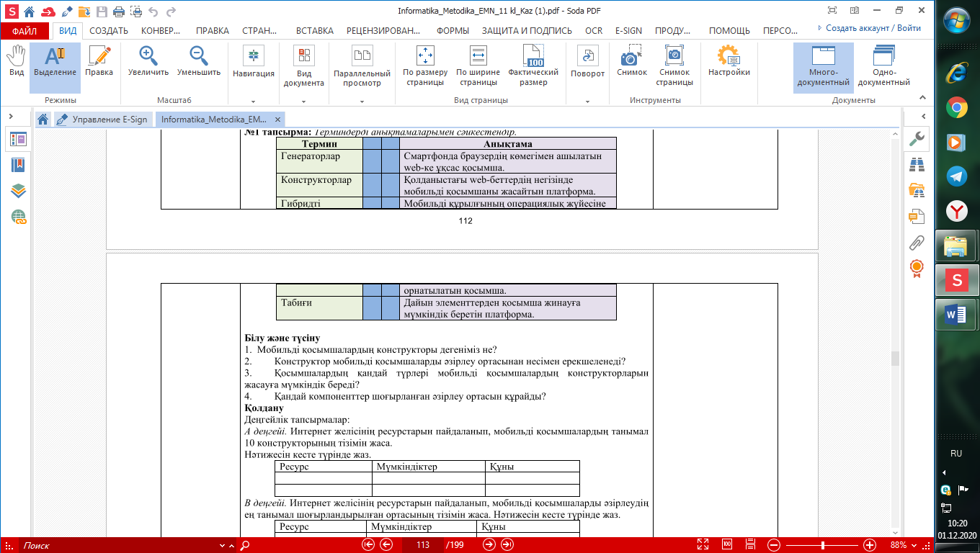Image resolution: width=980 pixels, height=553 pixels.
Task: Open the bookmarks panel in left sidebar
Action: tap(18, 165)
